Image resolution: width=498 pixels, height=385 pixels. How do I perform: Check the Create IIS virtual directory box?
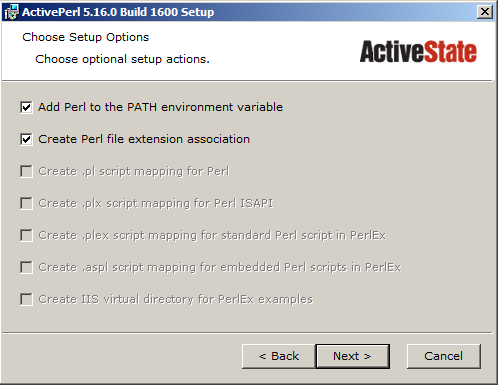click(x=26, y=299)
